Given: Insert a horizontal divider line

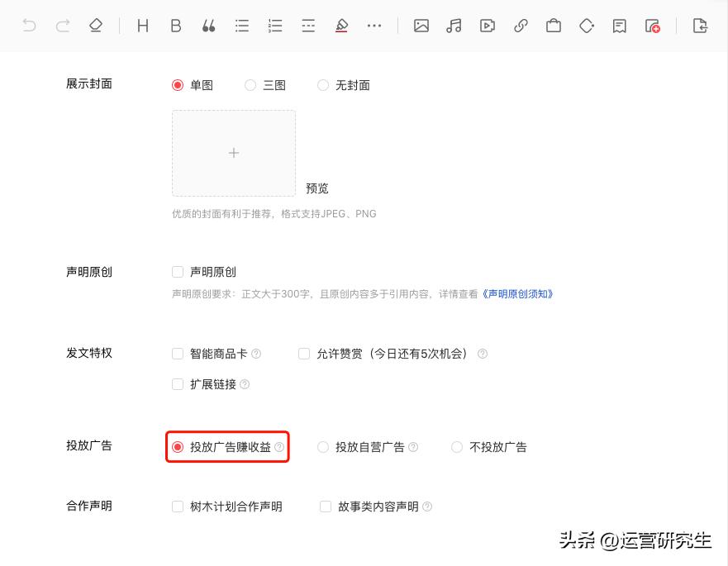Looking at the screenshot, I should click(307, 25).
